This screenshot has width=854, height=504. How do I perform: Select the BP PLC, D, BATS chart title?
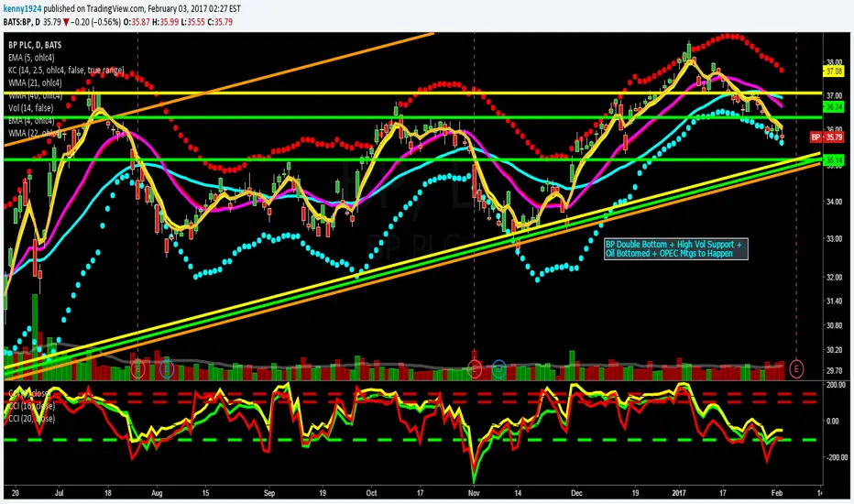coord(35,45)
